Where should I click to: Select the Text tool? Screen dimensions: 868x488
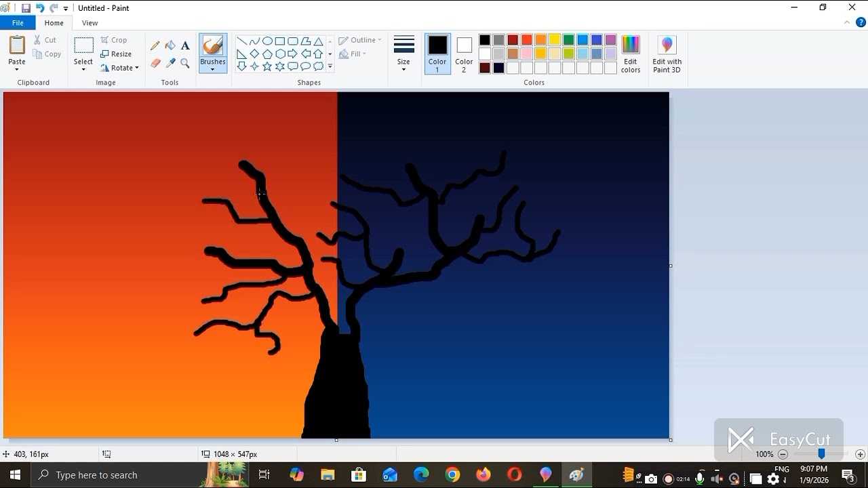pyautogui.click(x=185, y=45)
